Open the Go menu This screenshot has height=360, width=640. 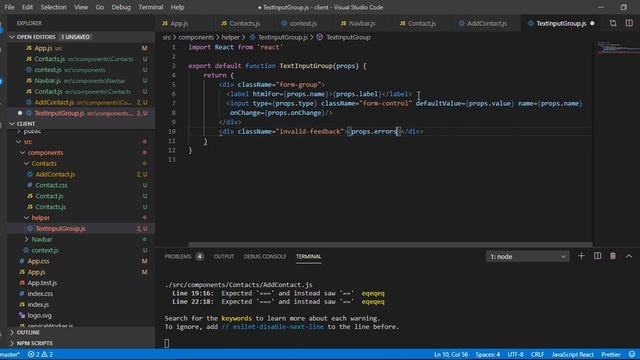pos(100,7)
